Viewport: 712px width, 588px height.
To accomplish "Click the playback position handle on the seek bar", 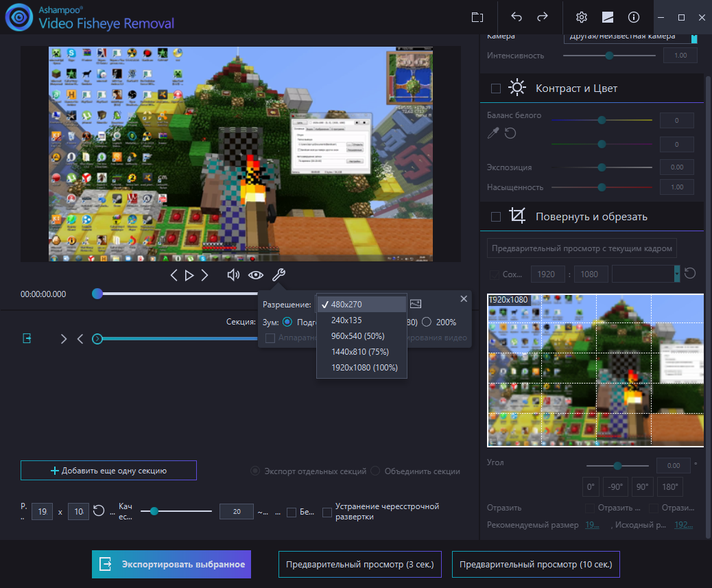I will coord(97,294).
